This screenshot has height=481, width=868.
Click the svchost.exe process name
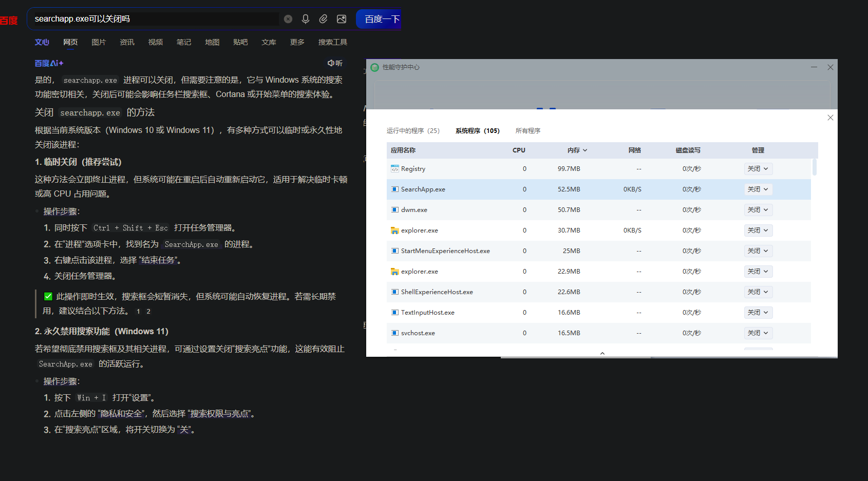pos(418,333)
